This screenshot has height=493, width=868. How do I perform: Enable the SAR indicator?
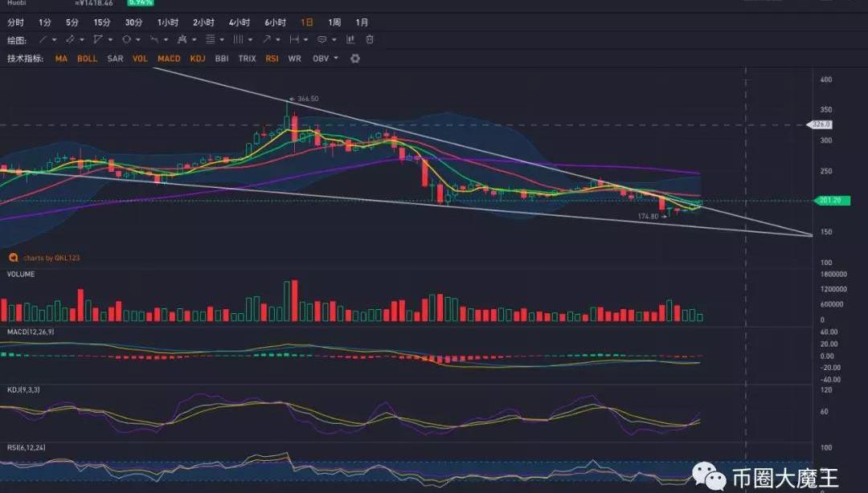tap(115, 59)
